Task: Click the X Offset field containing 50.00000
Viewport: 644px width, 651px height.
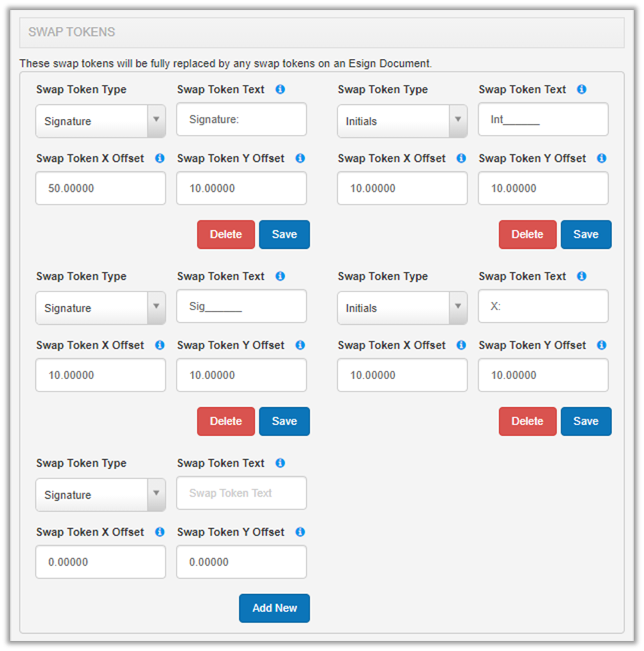Action: 100,189
